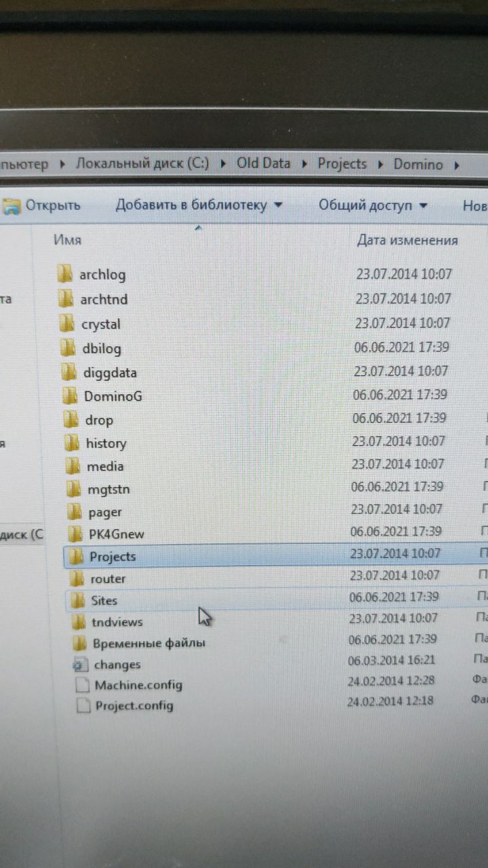Click the Открыть toolbar button
488x868 pixels.
tap(41, 205)
